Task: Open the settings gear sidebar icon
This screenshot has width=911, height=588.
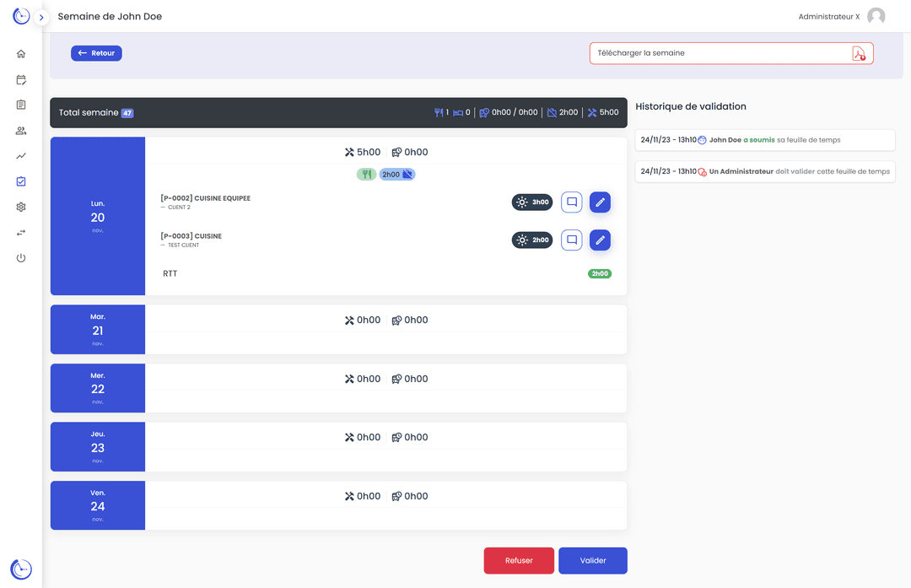Action: coord(21,207)
